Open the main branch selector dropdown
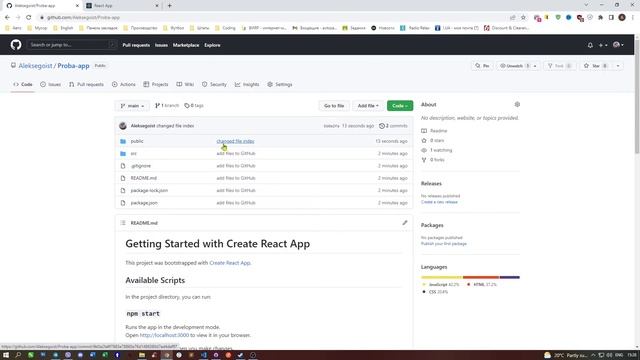 point(132,106)
